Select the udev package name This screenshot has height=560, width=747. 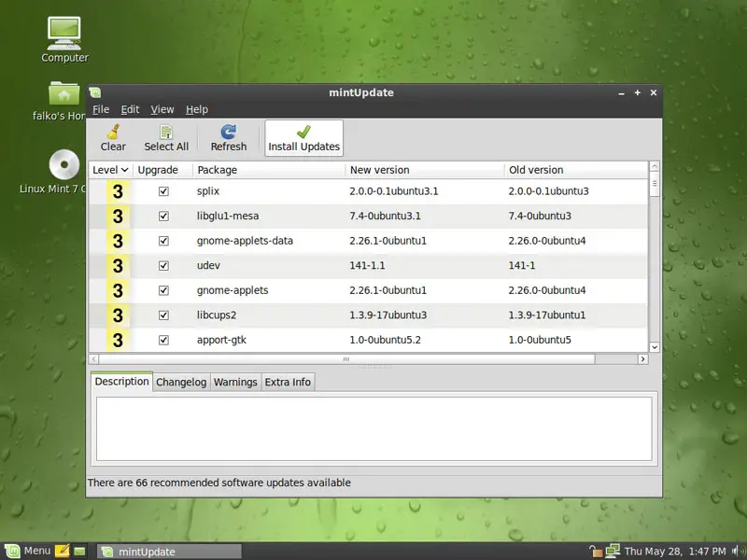pos(208,266)
